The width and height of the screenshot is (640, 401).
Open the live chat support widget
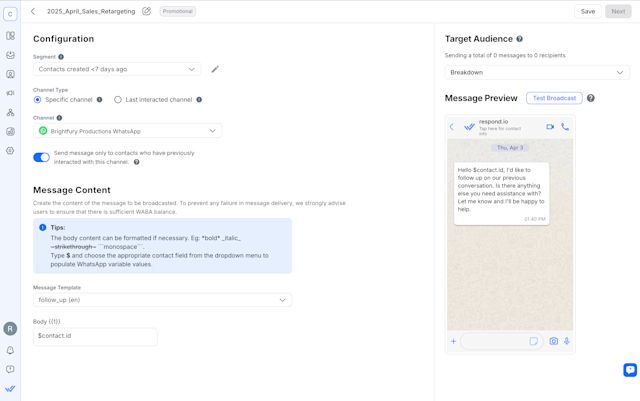click(630, 370)
